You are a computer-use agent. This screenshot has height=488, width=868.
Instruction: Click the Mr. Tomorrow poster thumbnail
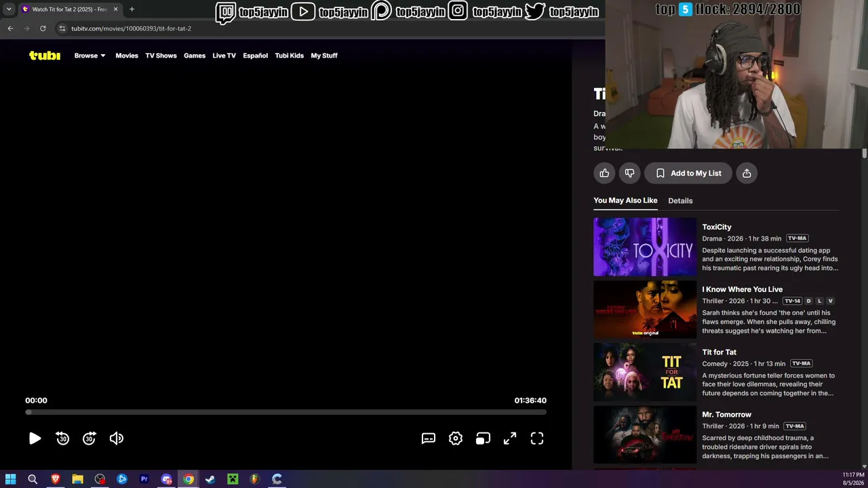[x=645, y=434]
